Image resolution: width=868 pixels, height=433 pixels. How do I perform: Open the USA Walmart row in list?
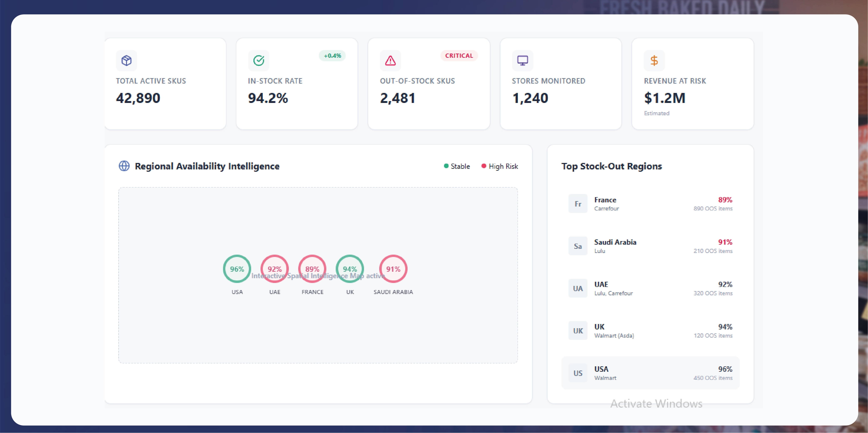tap(650, 373)
